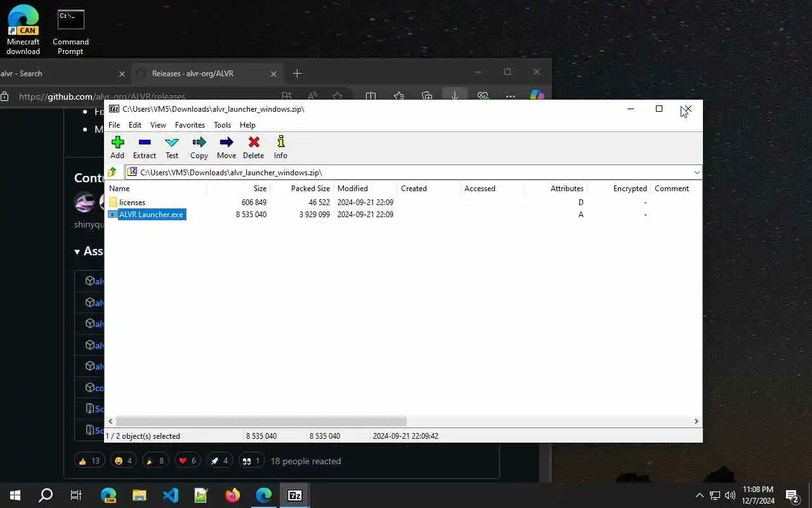This screenshot has width=812, height=508.
Task: Sort by the Attributes column header
Action: click(x=556, y=189)
